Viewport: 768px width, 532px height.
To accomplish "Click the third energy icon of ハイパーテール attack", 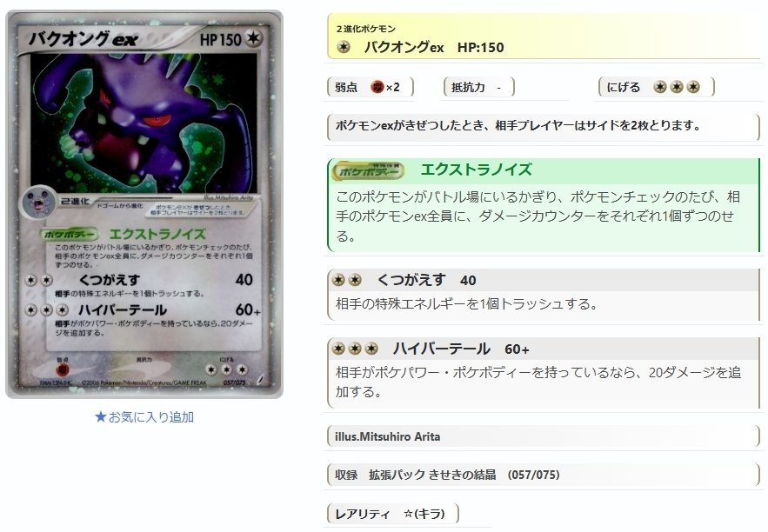I will pos(371,349).
